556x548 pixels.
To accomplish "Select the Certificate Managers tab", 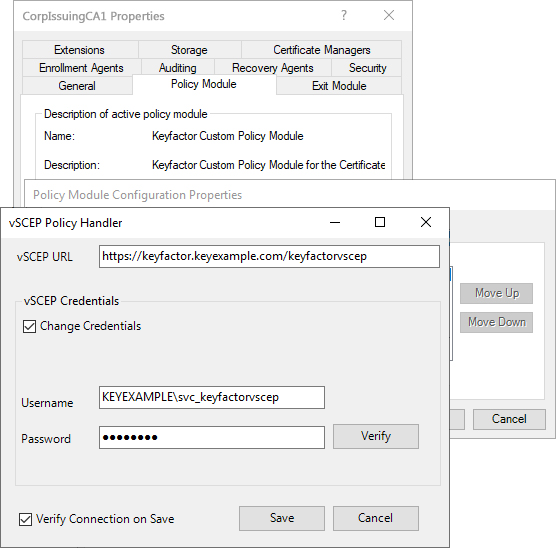I will (322, 50).
